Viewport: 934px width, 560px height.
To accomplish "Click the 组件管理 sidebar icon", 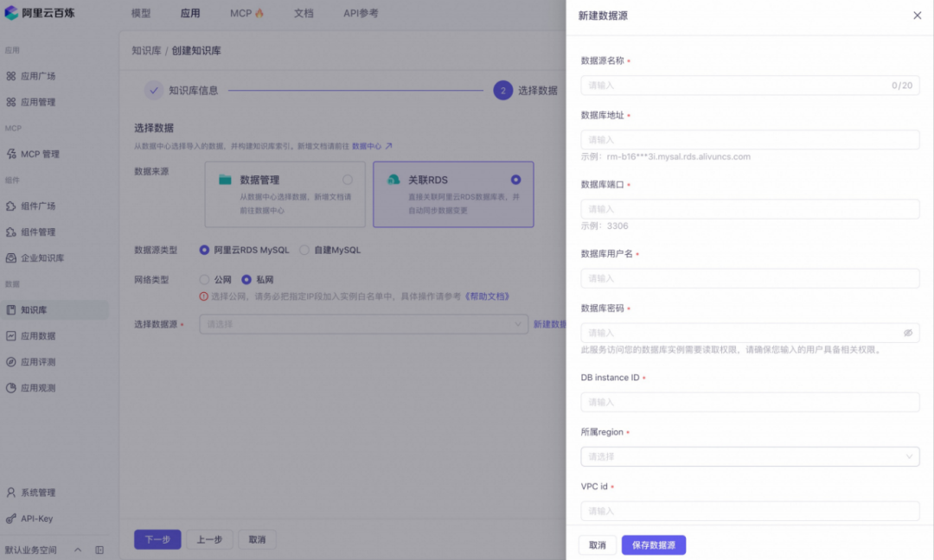I will pyautogui.click(x=10, y=232).
